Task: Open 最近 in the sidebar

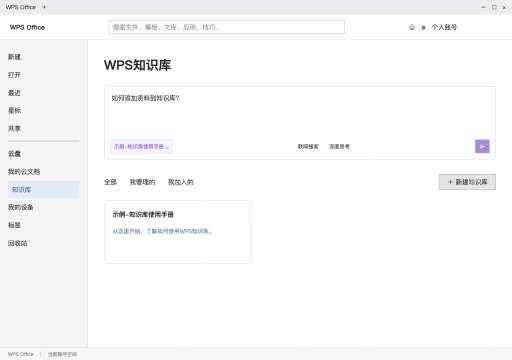Action: pos(14,93)
